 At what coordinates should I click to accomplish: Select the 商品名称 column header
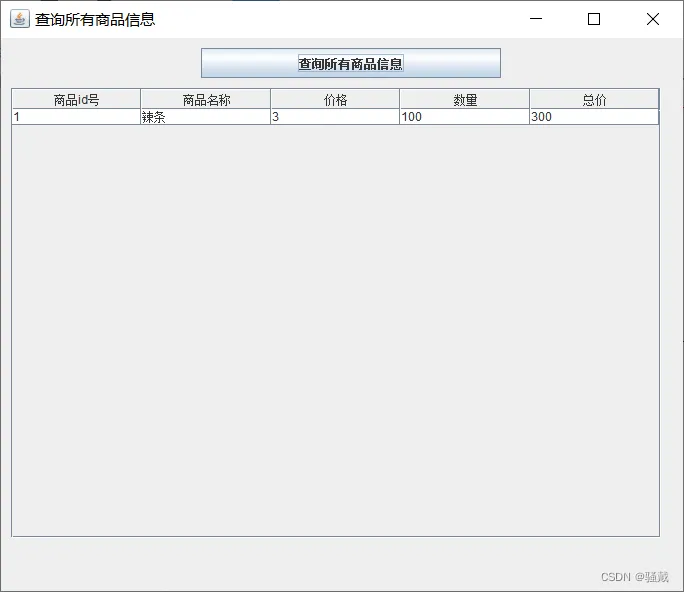click(x=205, y=99)
